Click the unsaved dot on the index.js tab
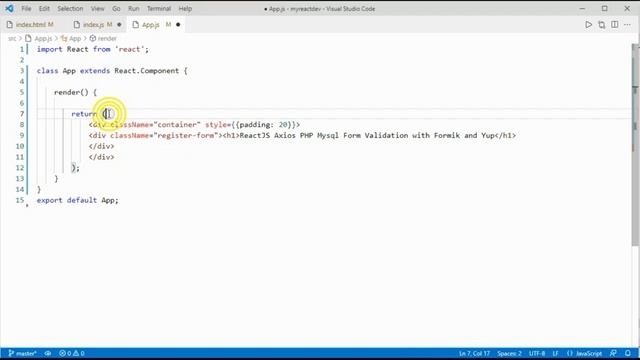 pyautogui.click(x=119, y=25)
